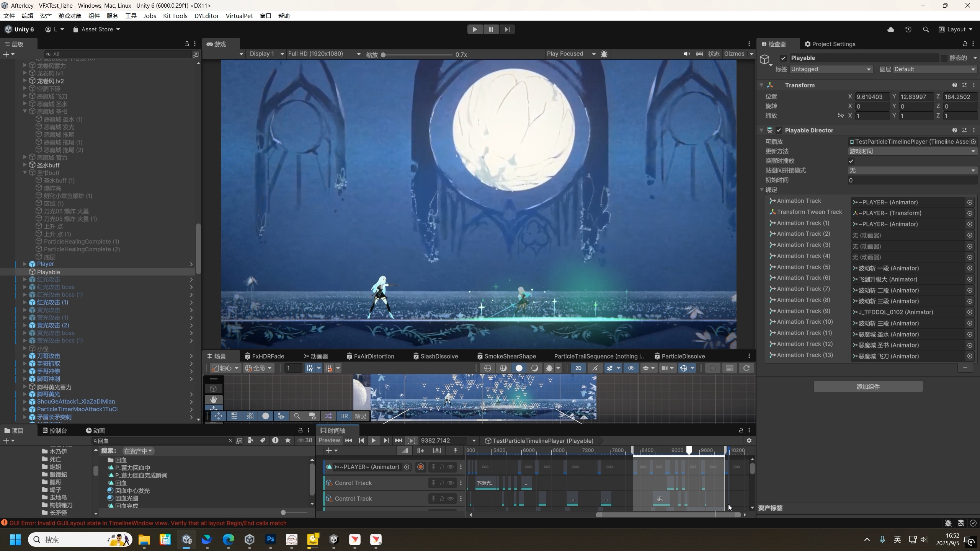The image size is (980, 551).
Task: Click the HR button in scene overlay toolbar
Action: coord(344,416)
